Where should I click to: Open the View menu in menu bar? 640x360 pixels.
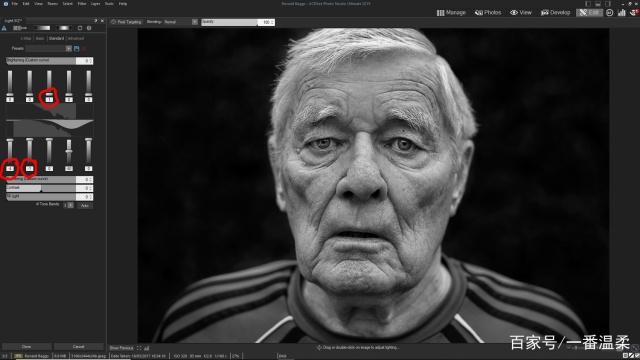coord(38,4)
